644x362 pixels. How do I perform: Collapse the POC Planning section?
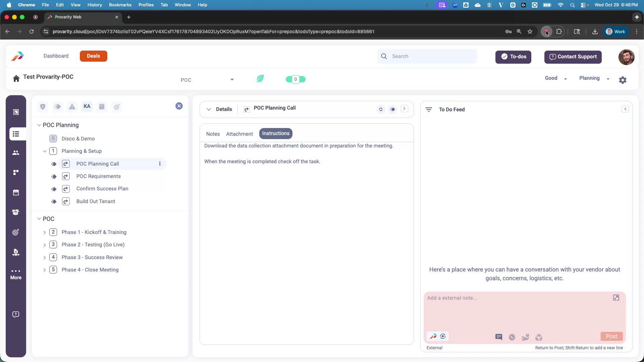[x=39, y=125]
